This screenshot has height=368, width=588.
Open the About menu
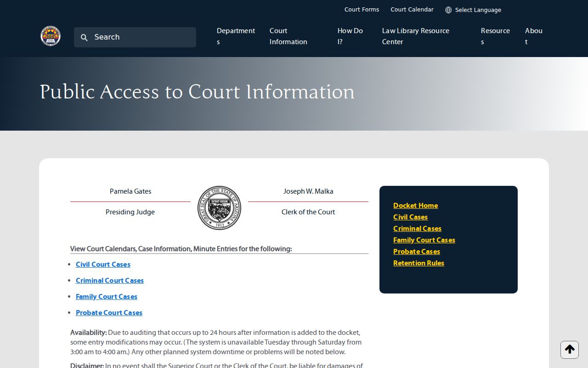pyautogui.click(x=534, y=36)
